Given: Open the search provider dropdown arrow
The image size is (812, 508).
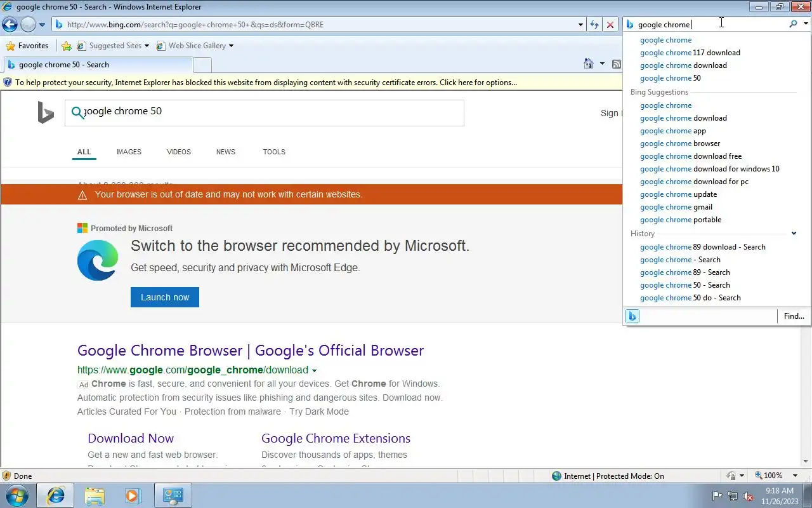Looking at the screenshot, I should [806, 24].
